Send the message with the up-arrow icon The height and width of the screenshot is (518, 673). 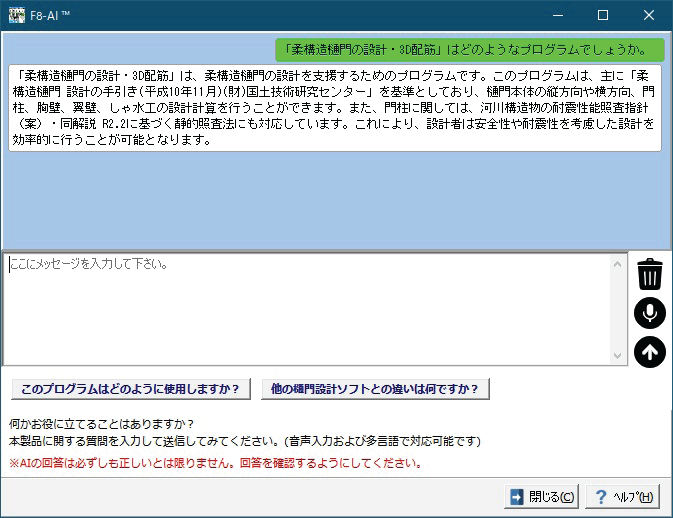pos(650,352)
